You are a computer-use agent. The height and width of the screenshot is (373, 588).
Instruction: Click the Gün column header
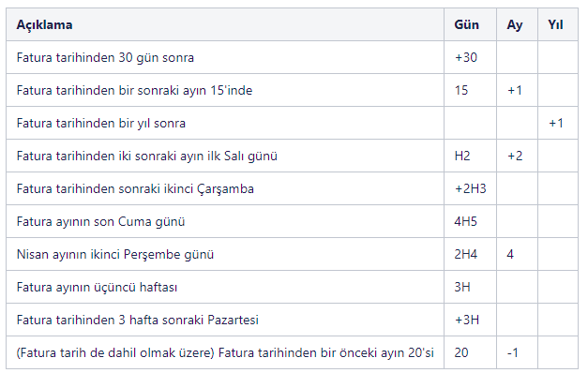click(x=466, y=24)
